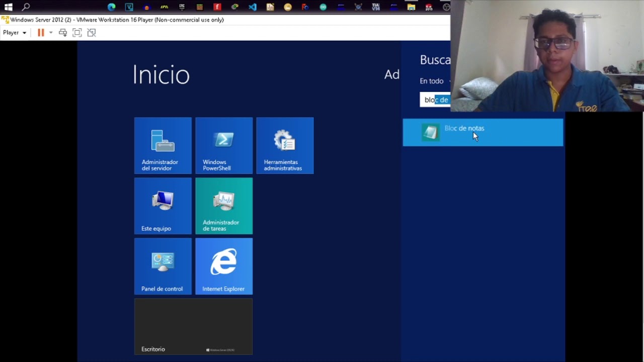
Task: Open the Herramientas administrativas tile
Action: pyautogui.click(x=285, y=145)
